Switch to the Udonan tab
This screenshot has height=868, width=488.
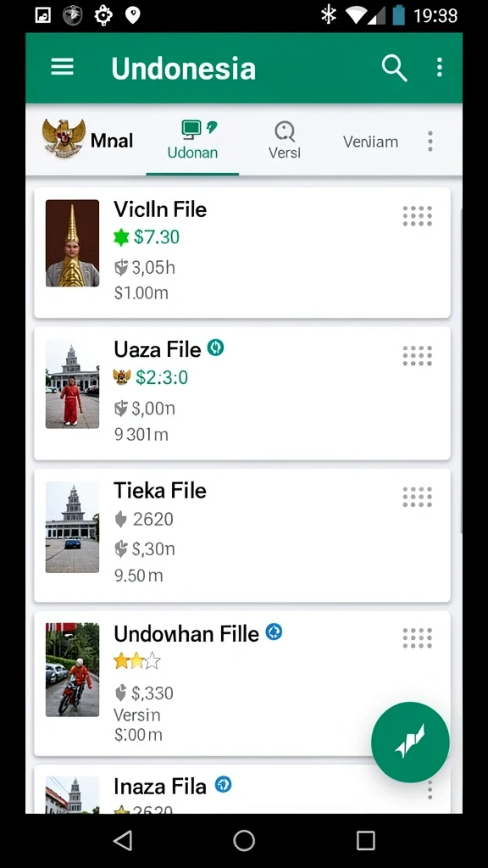tap(192, 140)
